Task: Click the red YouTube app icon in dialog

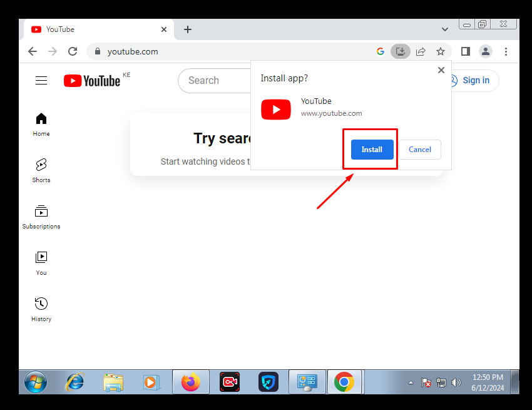Action: (276, 110)
